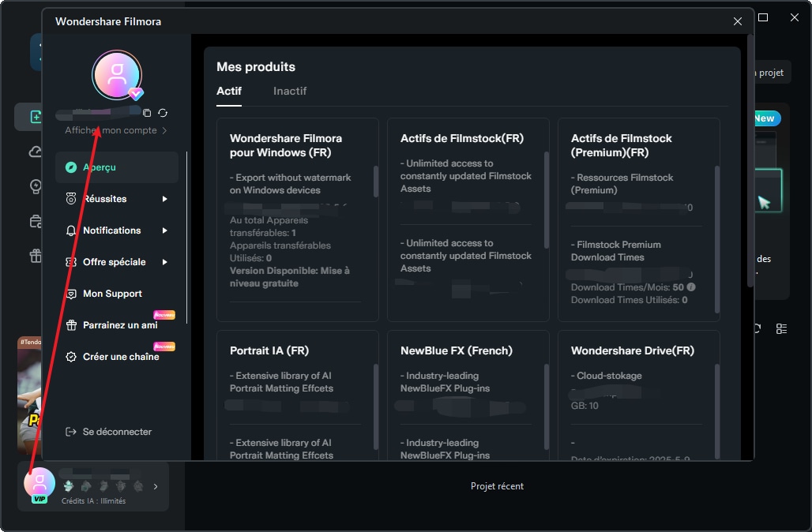812x532 pixels.
Task: Open Offre spéciale in the account menu
Action: click(x=117, y=262)
